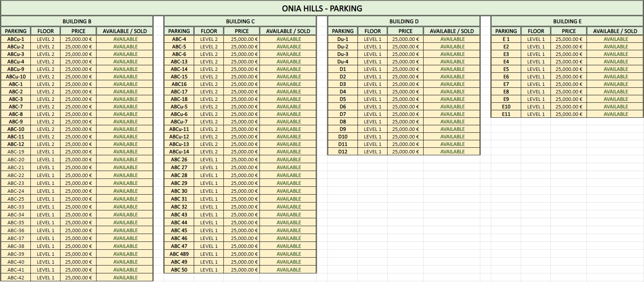644x282 pixels.
Task: Select parking cell ABCu-5 in Building C
Action: pos(179,106)
